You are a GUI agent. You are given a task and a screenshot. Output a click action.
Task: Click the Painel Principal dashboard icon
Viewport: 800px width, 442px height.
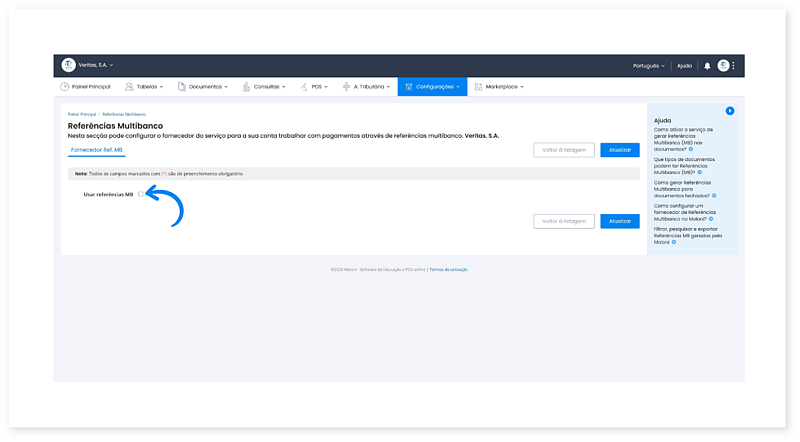(x=65, y=87)
